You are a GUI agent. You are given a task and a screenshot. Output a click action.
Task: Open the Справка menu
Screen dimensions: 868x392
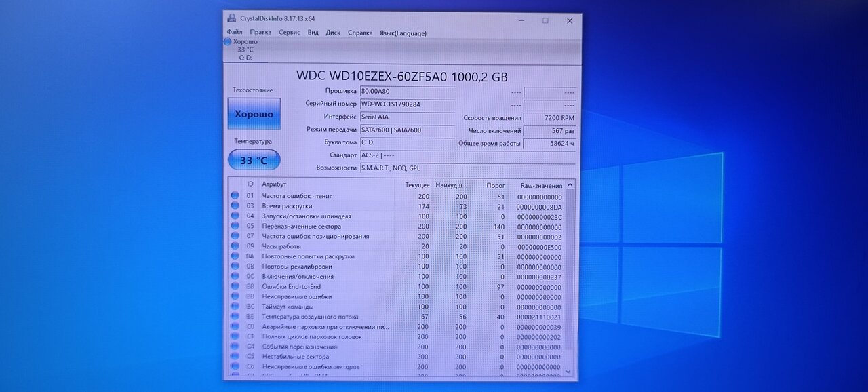coord(360,32)
